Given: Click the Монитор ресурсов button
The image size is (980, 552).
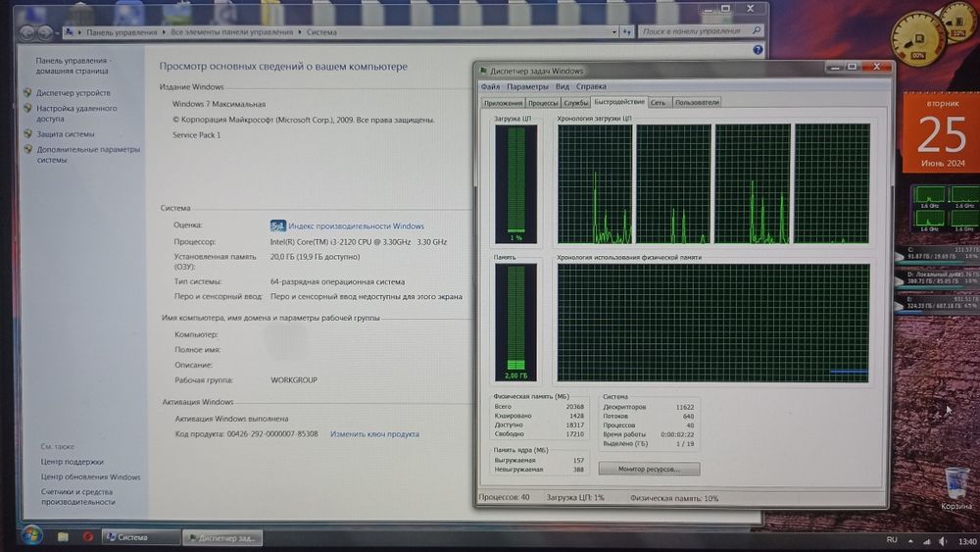Looking at the screenshot, I should click(649, 469).
